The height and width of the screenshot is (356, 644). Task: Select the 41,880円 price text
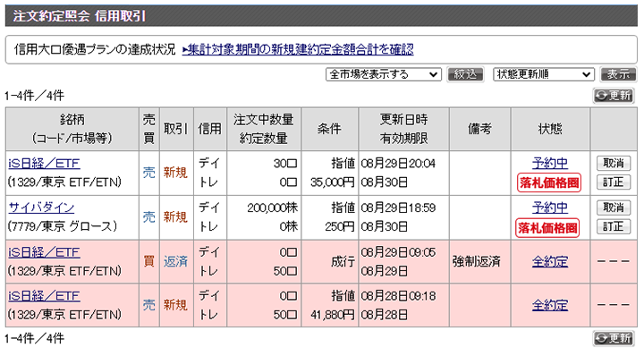[332, 315]
